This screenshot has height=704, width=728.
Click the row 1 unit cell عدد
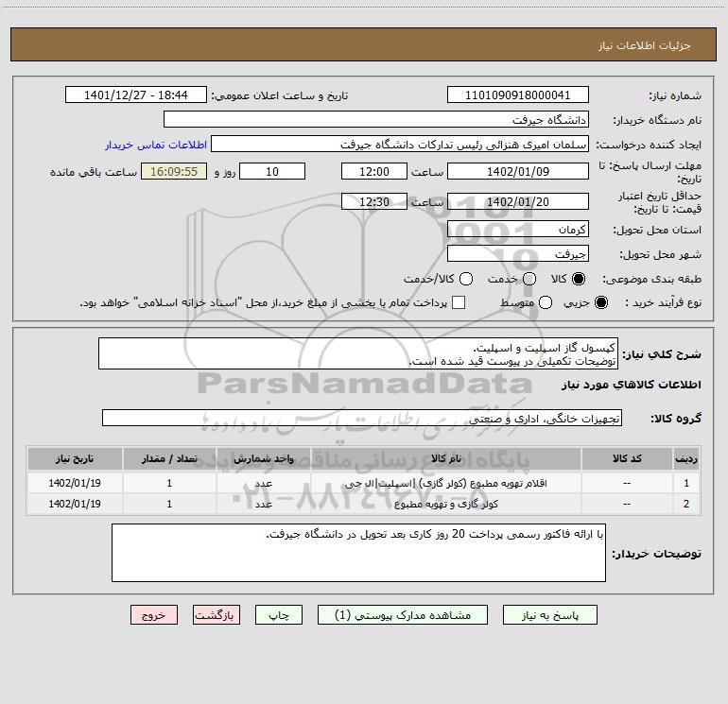tap(263, 483)
